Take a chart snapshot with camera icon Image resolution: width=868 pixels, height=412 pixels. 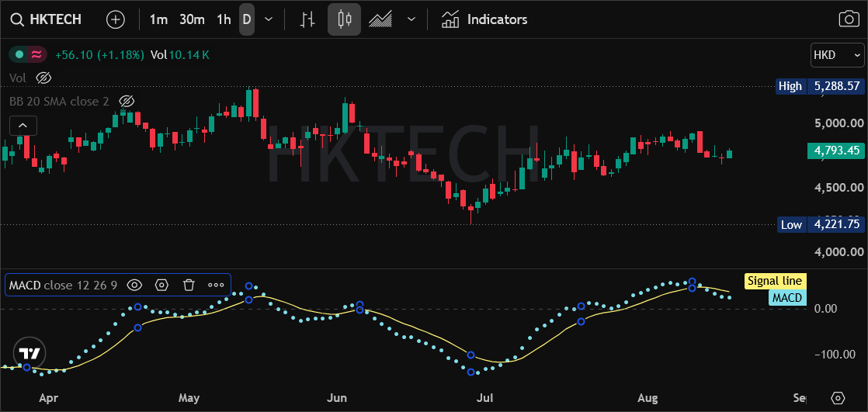click(x=849, y=19)
